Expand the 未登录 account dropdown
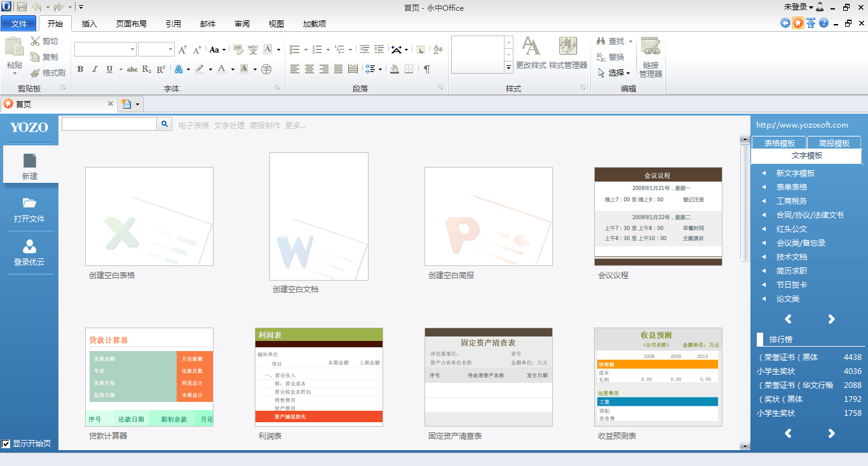This screenshot has width=868, height=466. [x=799, y=8]
